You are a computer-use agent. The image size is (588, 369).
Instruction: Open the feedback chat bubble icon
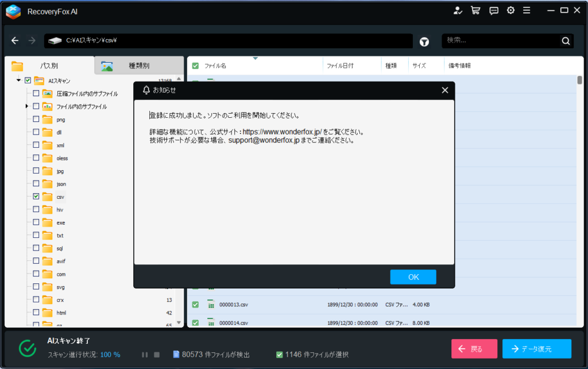493,10
